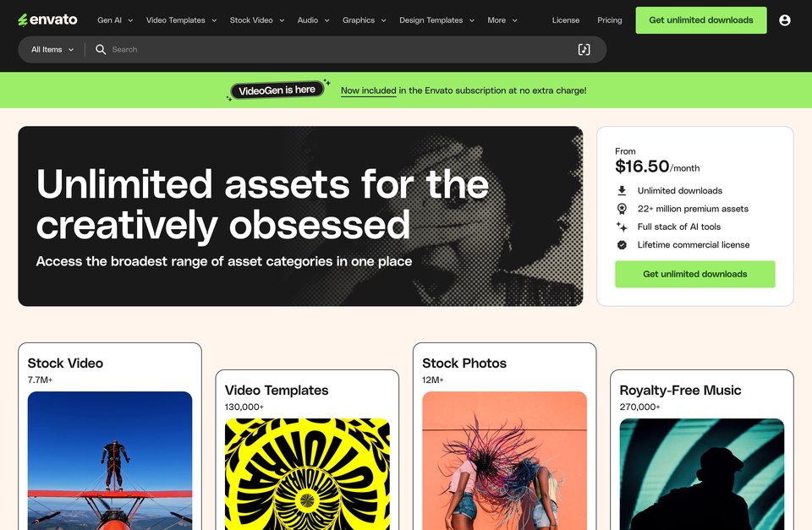This screenshot has height=530, width=812.
Task: Open the More menu
Action: pos(502,20)
